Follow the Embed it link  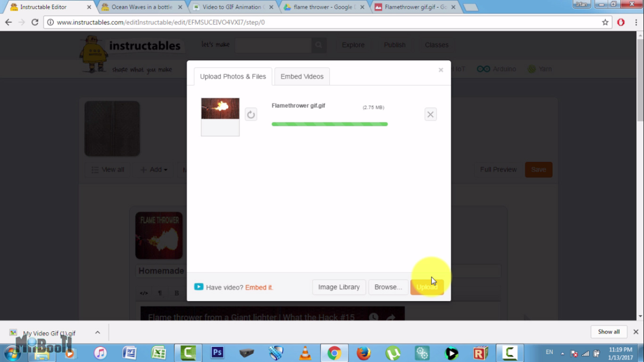(x=259, y=288)
